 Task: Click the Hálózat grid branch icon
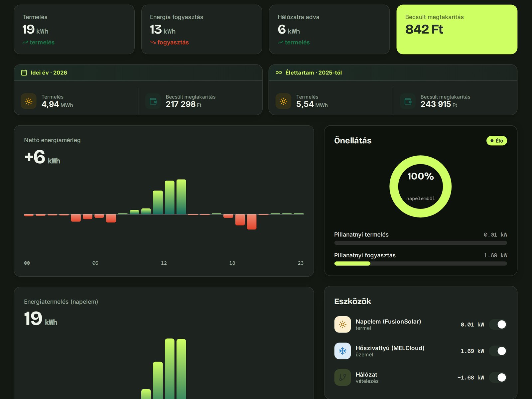point(342,377)
